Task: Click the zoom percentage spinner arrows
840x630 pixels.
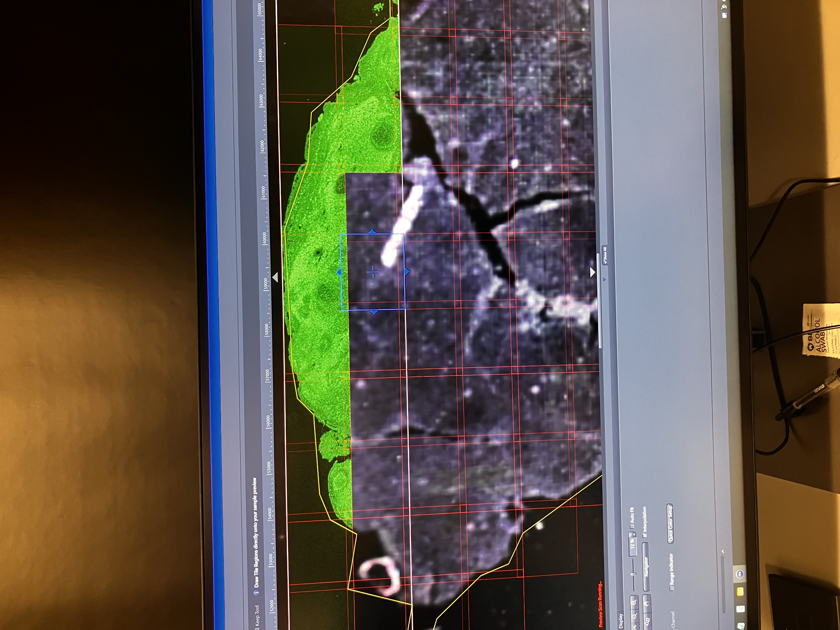Action: click(633, 534)
